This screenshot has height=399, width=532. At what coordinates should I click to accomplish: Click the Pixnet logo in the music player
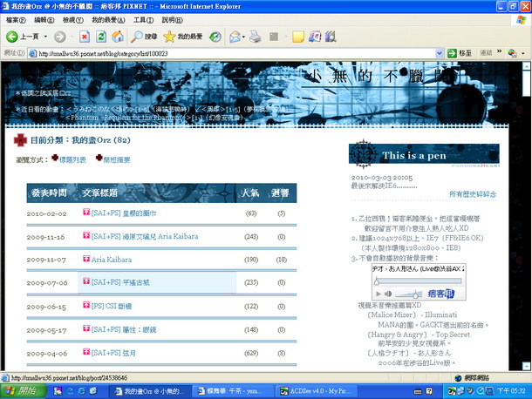(x=440, y=294)
